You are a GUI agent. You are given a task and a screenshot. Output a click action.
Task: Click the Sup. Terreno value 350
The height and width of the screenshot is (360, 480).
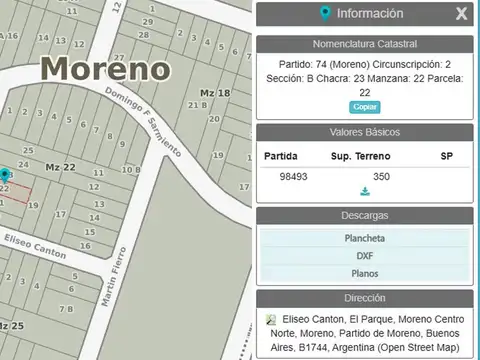point(381,176)
